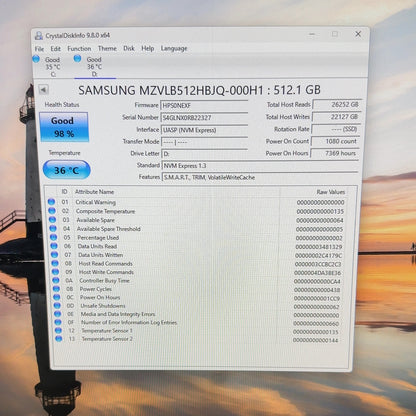
Task: Click the status icon for Available Spare
Action: click(x=52, y=220)
